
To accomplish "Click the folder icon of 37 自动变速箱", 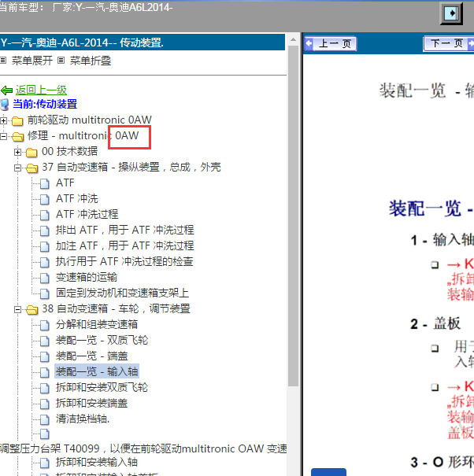I will click(32, 168).
